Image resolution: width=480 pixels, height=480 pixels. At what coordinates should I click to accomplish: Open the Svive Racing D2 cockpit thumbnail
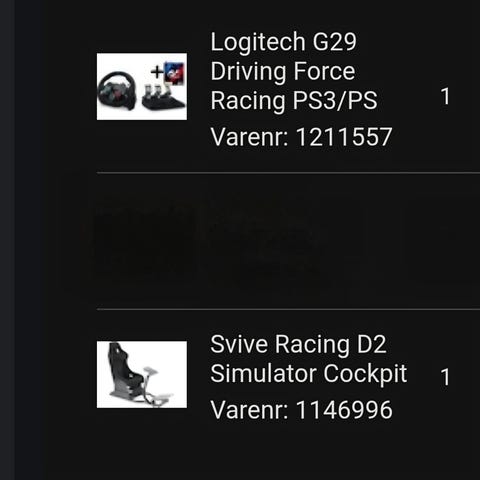[142, 374]
